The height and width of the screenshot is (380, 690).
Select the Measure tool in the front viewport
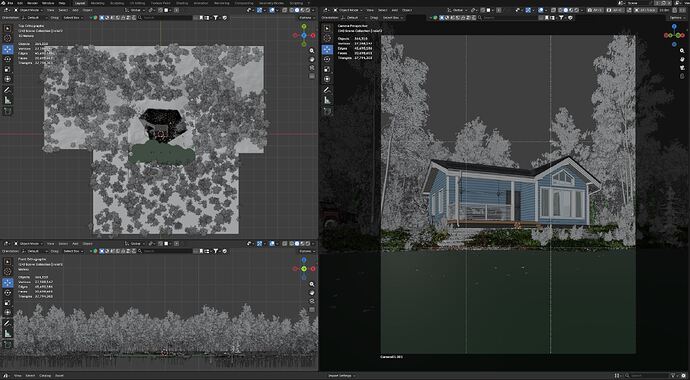pyautogui.click(x=7, y=333)
